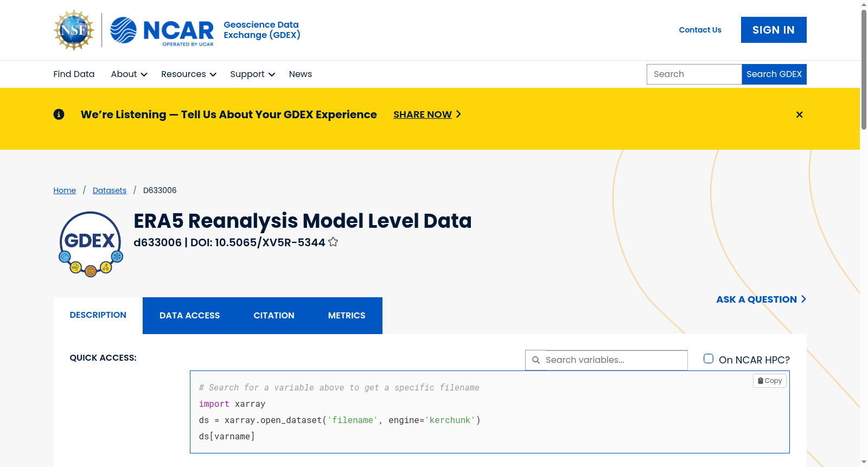Click Ask a Question link
This screenshot has height=467, width=868.
click(761, 299)
